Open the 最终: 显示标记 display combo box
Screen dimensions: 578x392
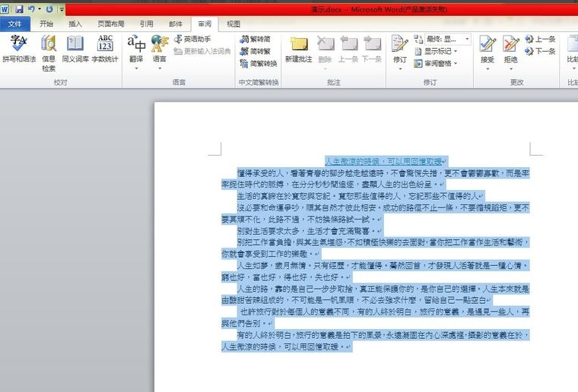447,39
